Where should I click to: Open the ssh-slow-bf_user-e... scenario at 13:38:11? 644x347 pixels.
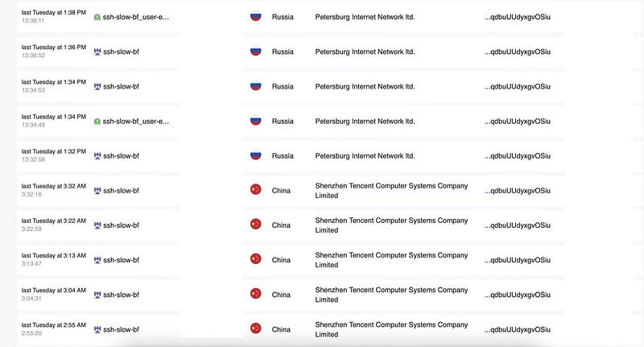click(x=135, y=17)
